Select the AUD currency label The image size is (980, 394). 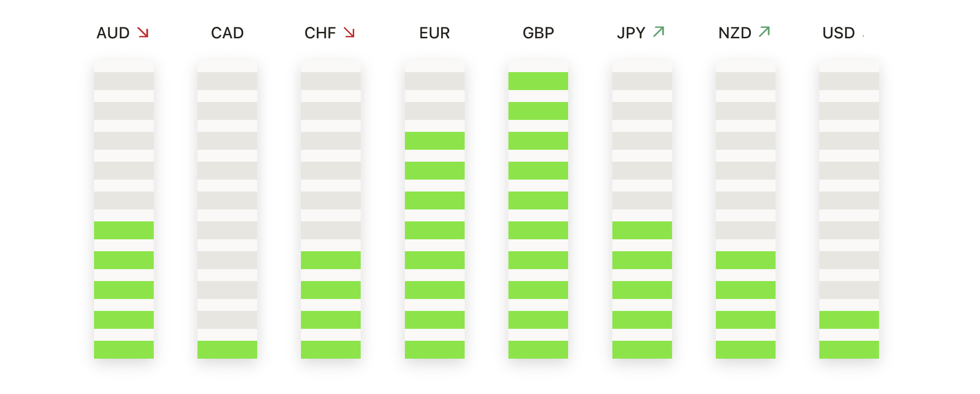point(113,33)
